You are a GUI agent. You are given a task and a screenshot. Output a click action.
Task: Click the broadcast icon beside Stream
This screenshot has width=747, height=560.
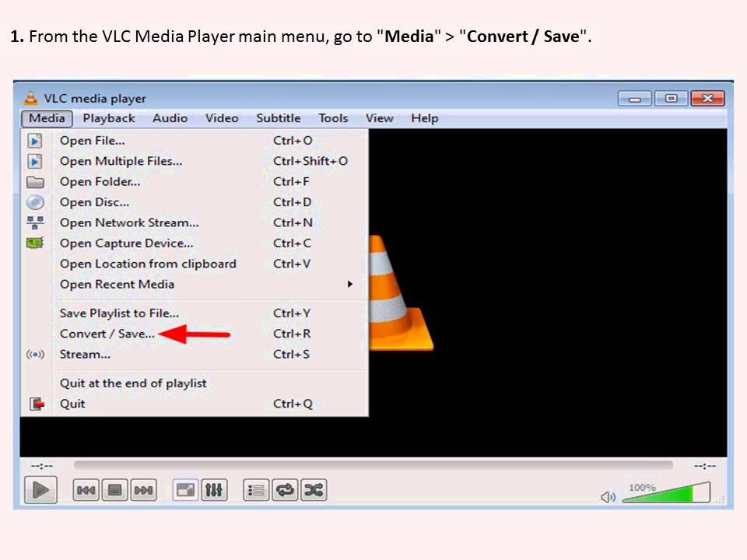pyautogui.click(x=35, y=355)
